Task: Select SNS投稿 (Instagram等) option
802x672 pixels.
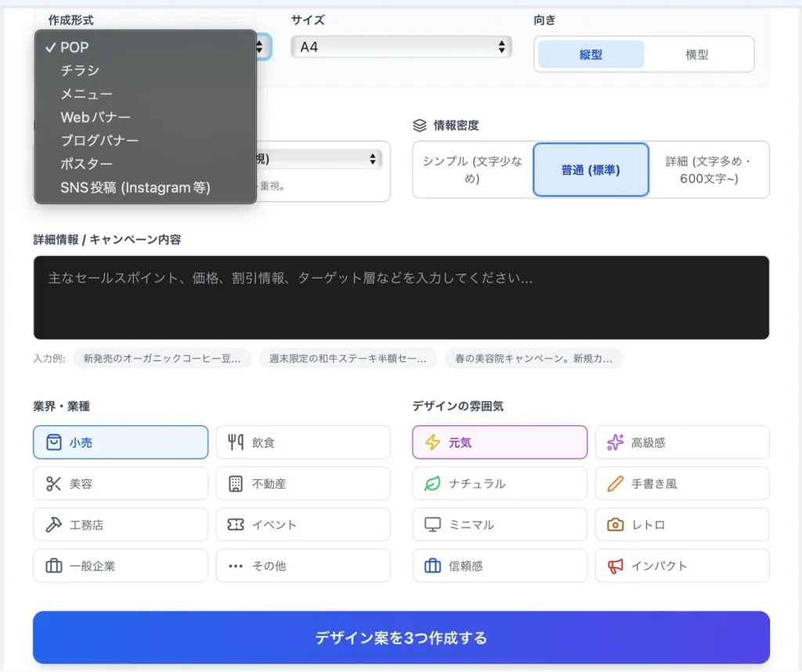Action: coord(145,187)
